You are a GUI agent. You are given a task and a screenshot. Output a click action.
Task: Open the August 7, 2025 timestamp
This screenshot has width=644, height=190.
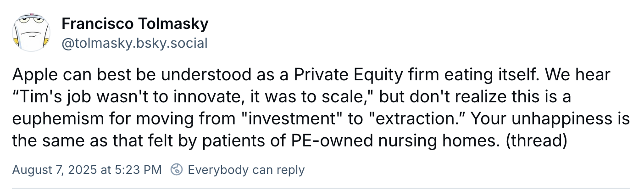pyautogui.click(x=86, y=170)
